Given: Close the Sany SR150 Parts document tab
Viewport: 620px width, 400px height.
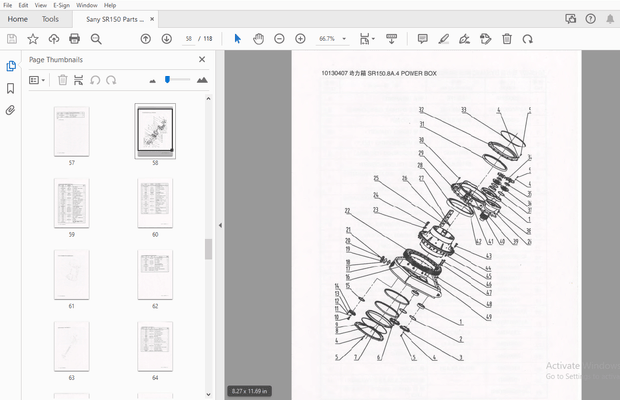Looking at the screenshot, I should pos(152,19).
